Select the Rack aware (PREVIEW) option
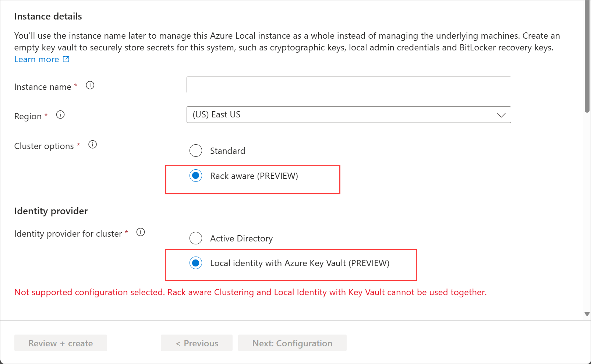The width and height of the screenshot is (591, 364). tap(196, 176)
